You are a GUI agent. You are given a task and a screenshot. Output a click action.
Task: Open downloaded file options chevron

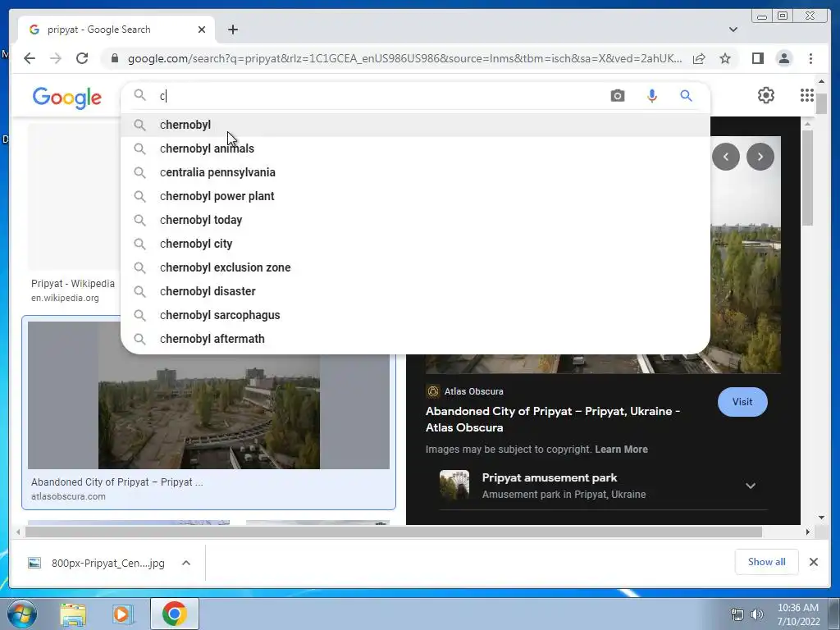click(x=186, y=563)
